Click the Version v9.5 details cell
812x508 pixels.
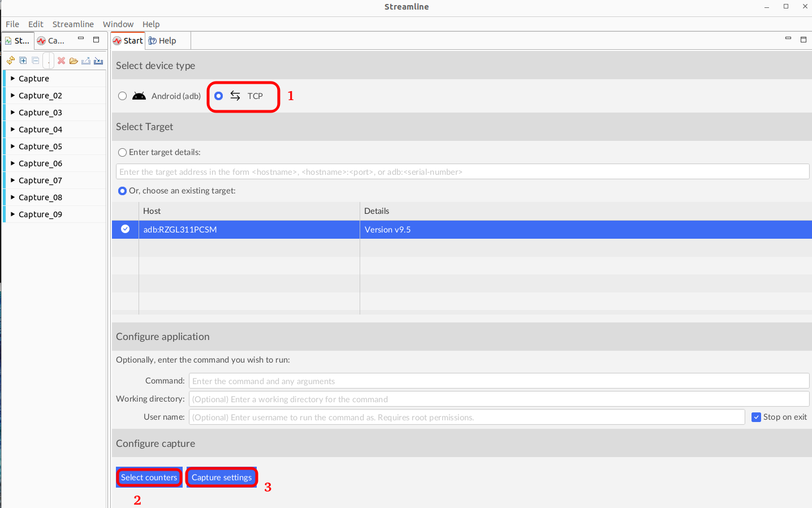click(x=586, y=230)
